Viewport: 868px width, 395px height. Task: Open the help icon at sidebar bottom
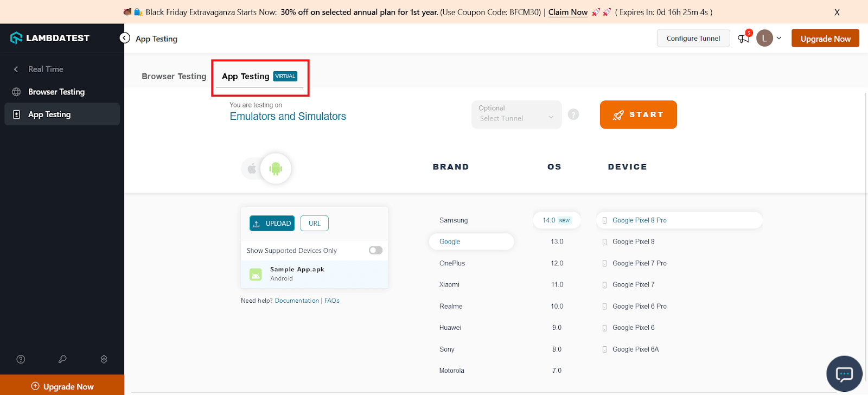click(x=21, y=359)
